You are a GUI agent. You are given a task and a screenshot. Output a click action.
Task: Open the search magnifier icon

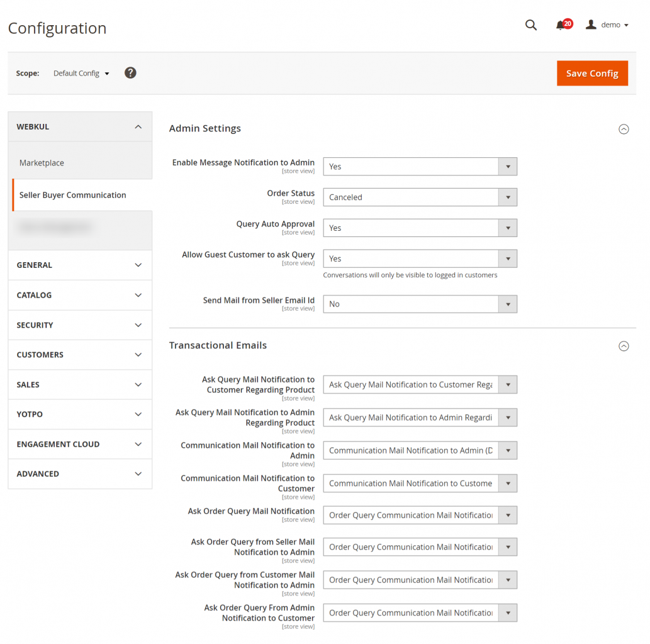tap(530, 25)
